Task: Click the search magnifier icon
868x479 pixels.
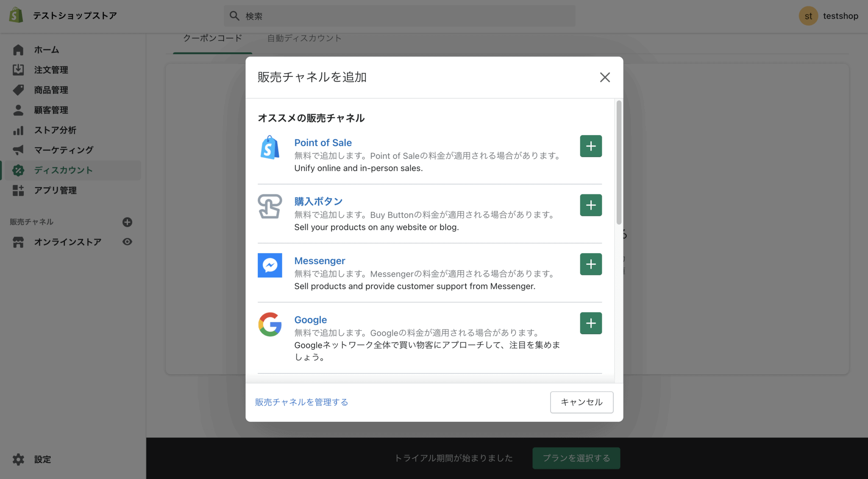Action: click(234, 16)
